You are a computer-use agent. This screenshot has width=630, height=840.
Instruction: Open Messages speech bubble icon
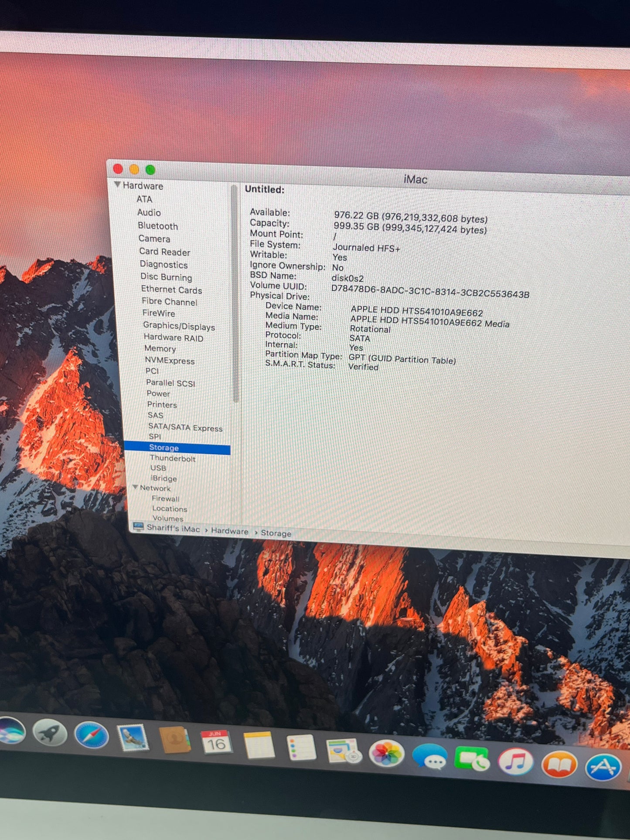429,757
